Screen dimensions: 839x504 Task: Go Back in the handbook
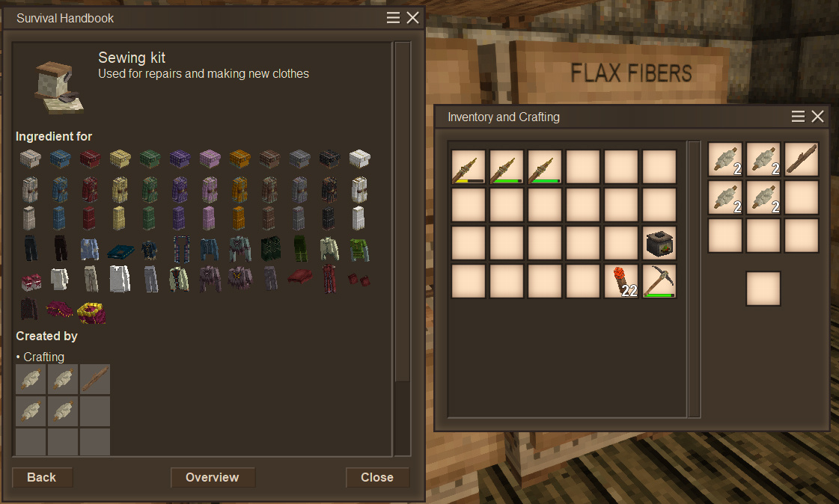pyautogui.click(x=42, y=477)
